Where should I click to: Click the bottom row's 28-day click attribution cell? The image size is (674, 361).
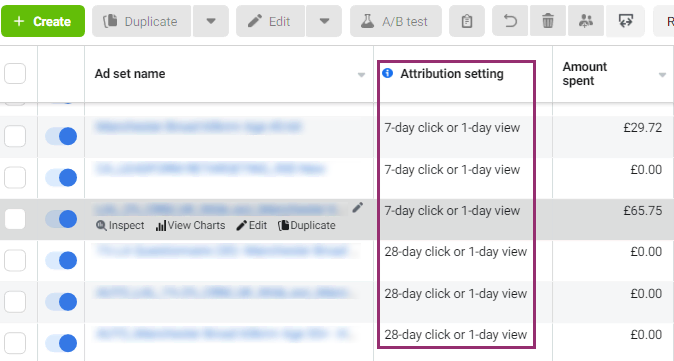click(456, 335)
